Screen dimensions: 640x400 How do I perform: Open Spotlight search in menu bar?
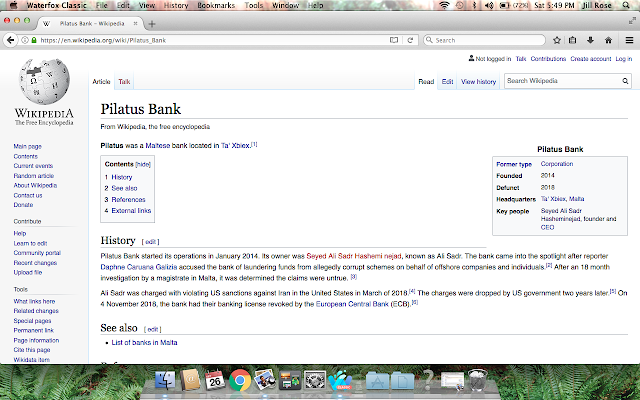point(626,5)
